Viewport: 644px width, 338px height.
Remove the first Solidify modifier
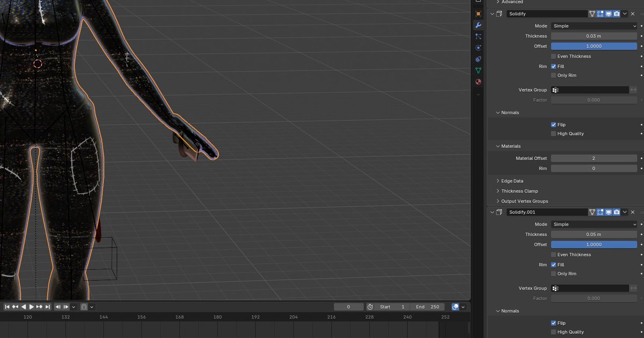(633, 14)
